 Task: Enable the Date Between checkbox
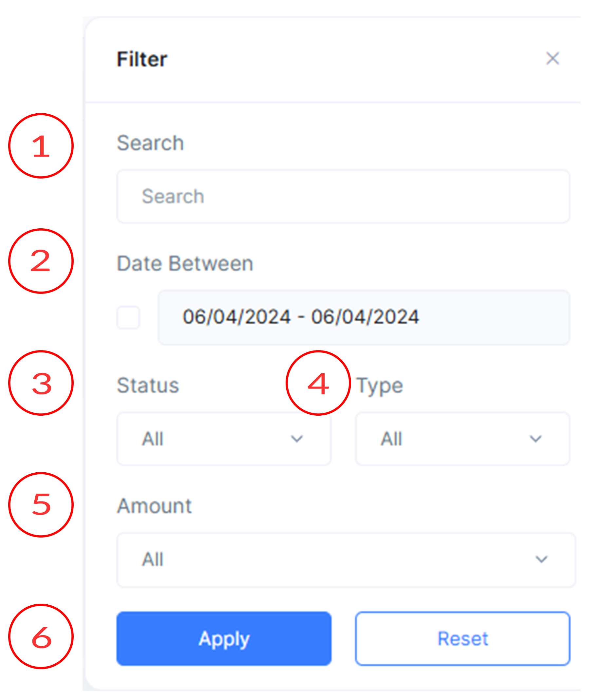pyautogui.click(x=128, y=317)
